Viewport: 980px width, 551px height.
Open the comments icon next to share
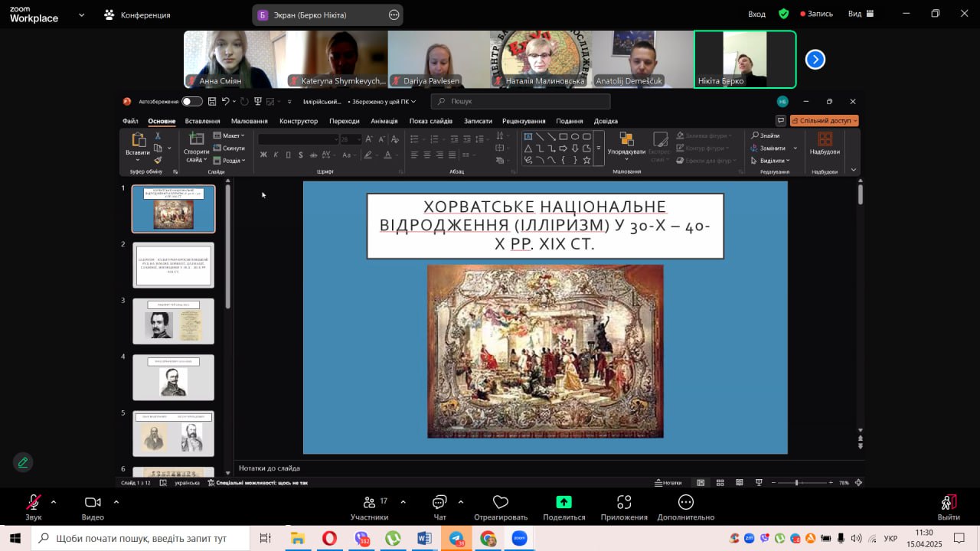tap(780, 121)
